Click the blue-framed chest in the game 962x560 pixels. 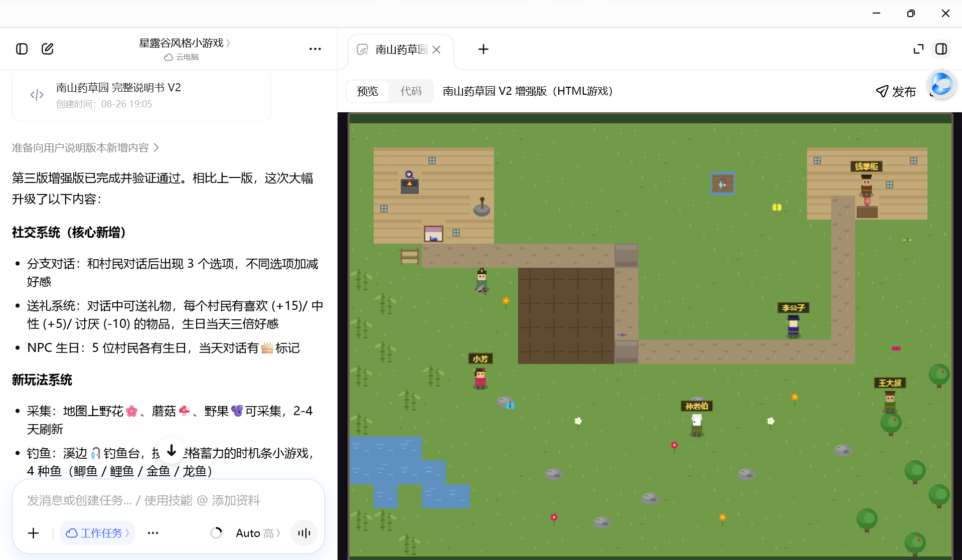click(723, 183)
